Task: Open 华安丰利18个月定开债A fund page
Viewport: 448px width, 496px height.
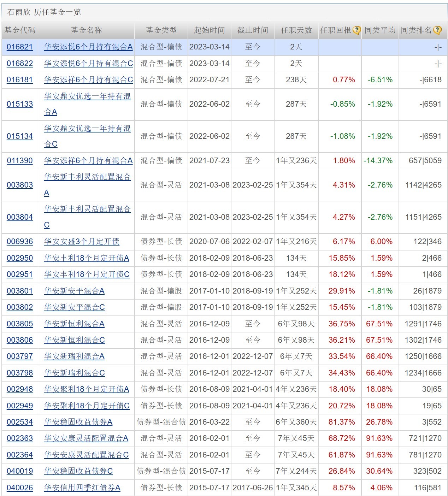Action: (87, 258)
